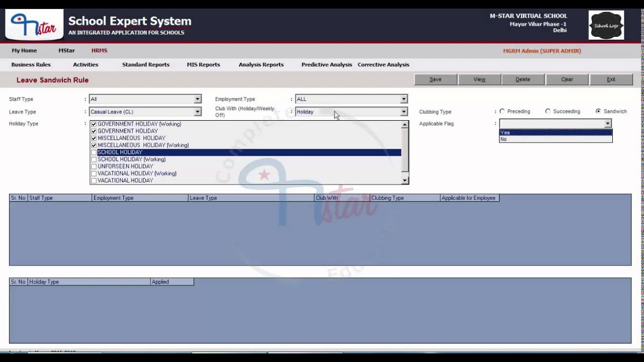Open the Business Rules menu
The height and width of the screenshot is (362, 644).
(x=31, y=65)
